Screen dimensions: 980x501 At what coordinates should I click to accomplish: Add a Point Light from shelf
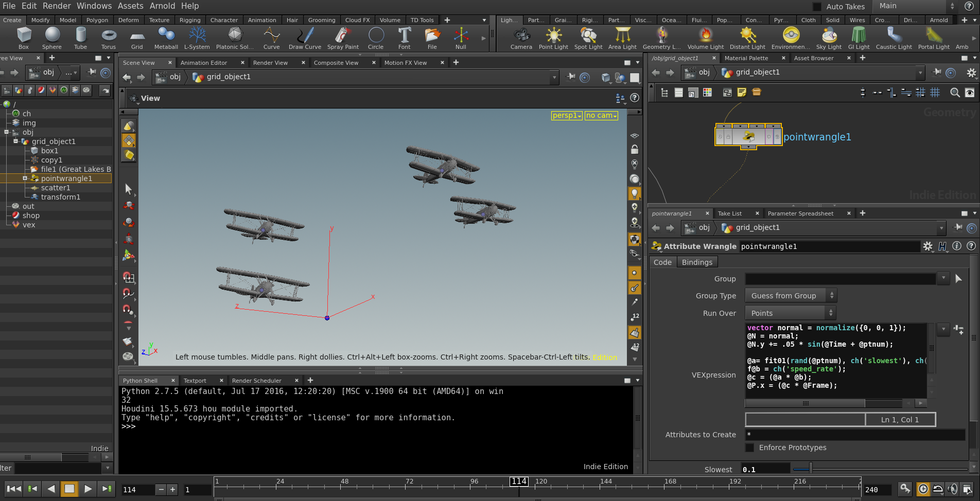pyautogui.click(x=553, y=38)
